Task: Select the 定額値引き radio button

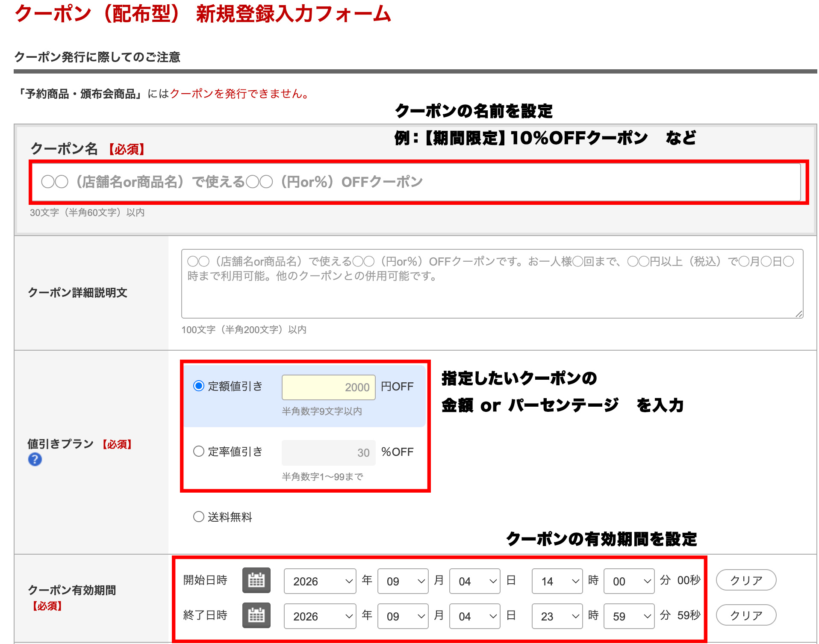Action: click(x=199, y=386)
